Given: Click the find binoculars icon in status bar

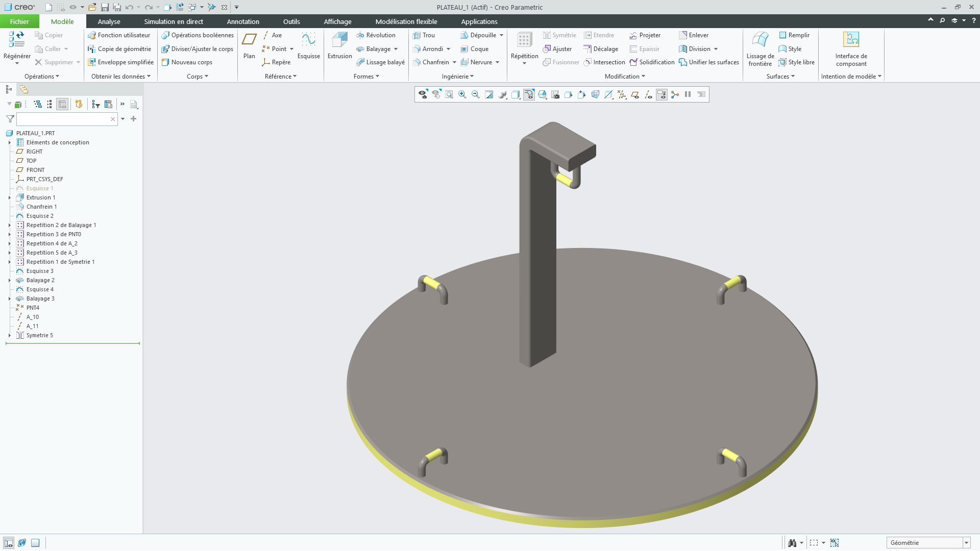Looking at the screenshot, I should tap(792, 543).
